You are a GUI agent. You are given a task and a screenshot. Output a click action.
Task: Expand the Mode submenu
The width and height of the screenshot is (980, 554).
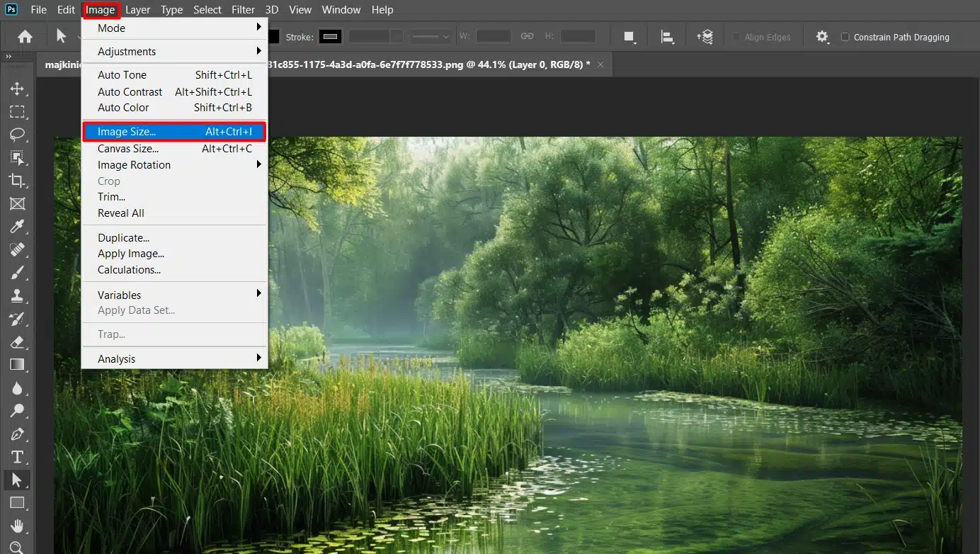(174, 28)
